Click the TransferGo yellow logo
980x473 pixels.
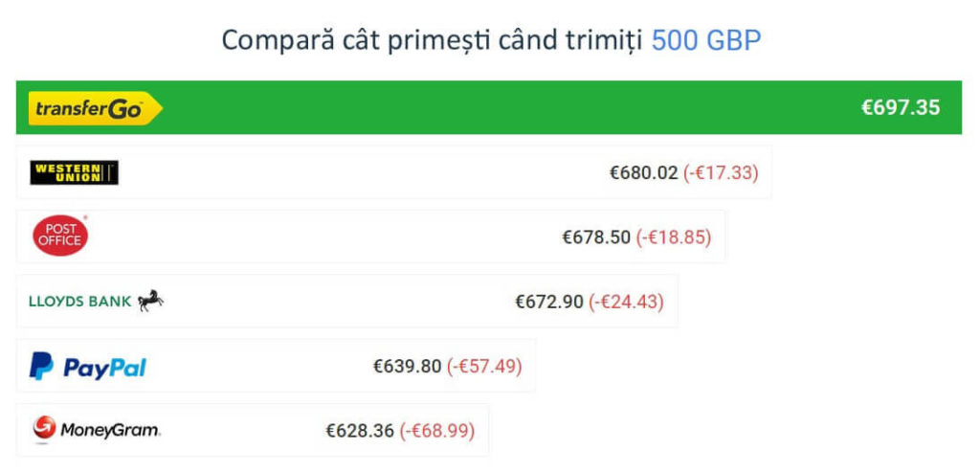[95, 108]
